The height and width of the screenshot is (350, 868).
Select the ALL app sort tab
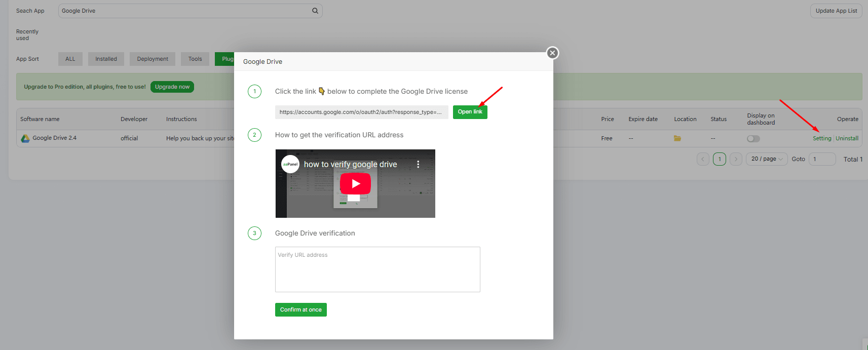coord(70,59)
